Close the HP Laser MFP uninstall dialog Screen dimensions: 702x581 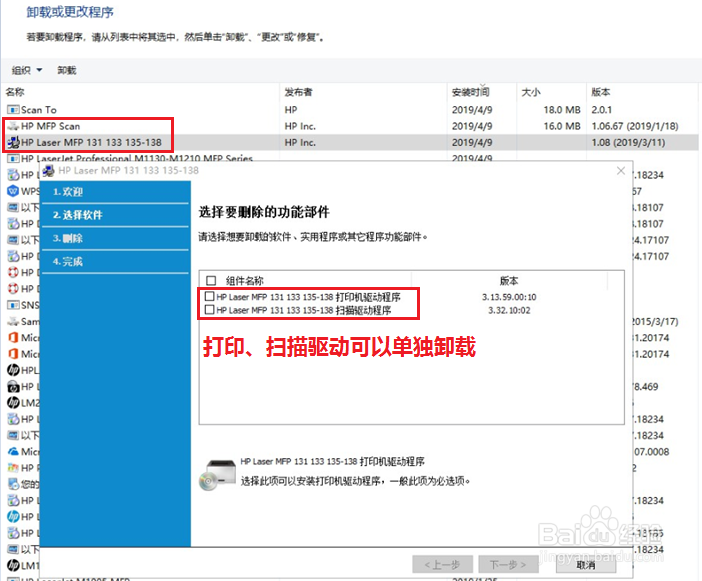point(621,171)
